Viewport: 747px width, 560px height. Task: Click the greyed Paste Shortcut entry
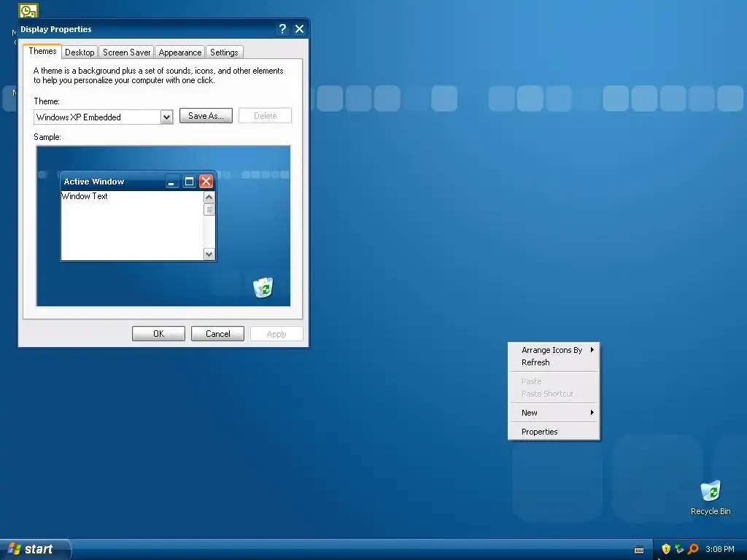point(554,394)
